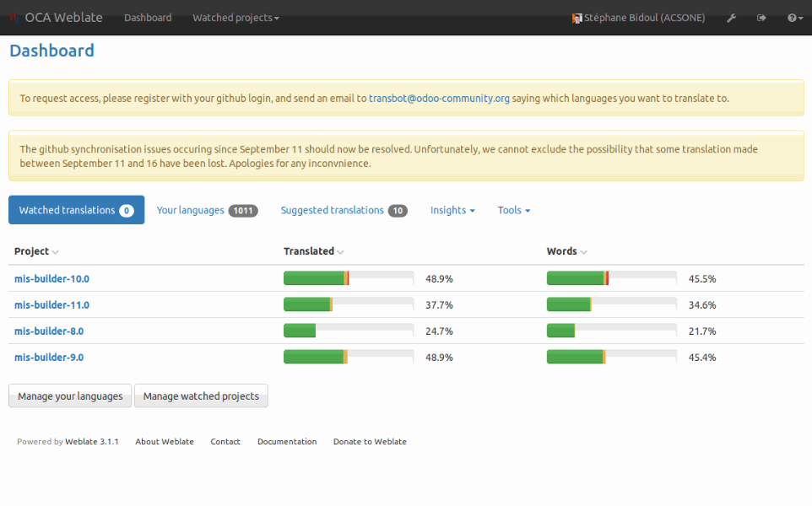Select the Watched translations tab
Viewport: 812px width, 506px height.
(76, 210)
